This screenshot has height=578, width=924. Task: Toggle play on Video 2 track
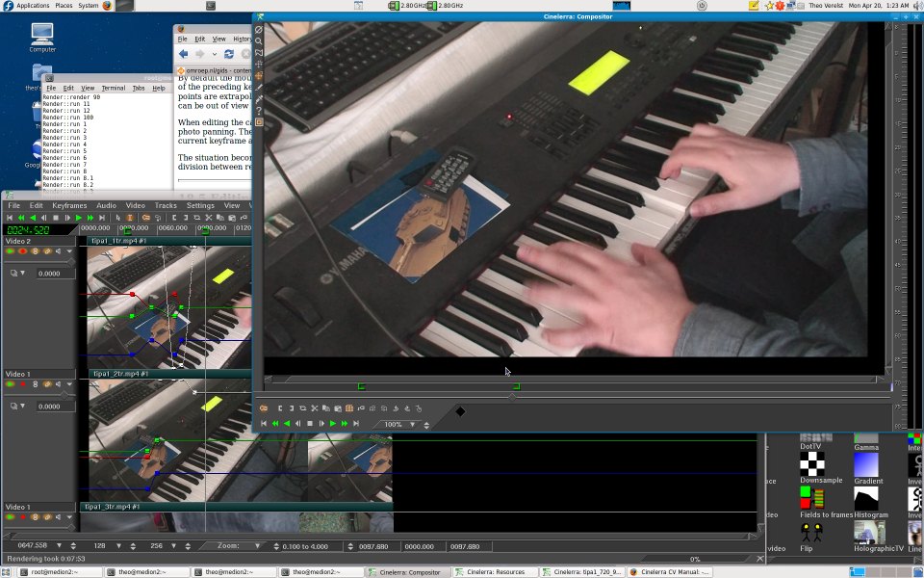(x=10, y=251)
